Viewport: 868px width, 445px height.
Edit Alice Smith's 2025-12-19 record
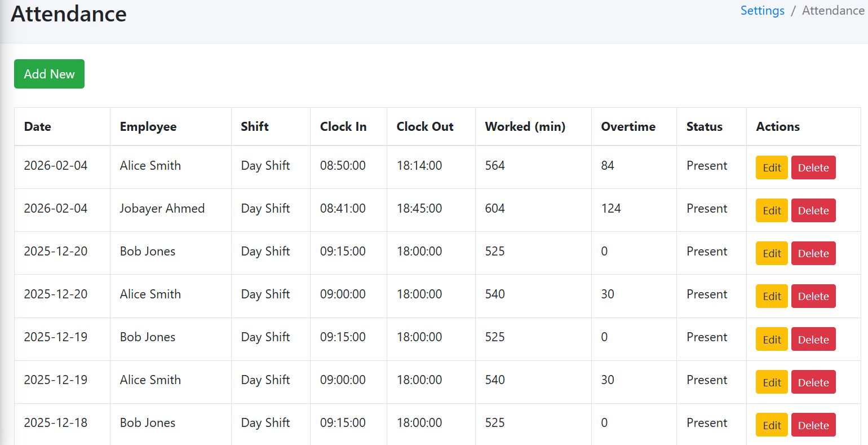point(771,382)
